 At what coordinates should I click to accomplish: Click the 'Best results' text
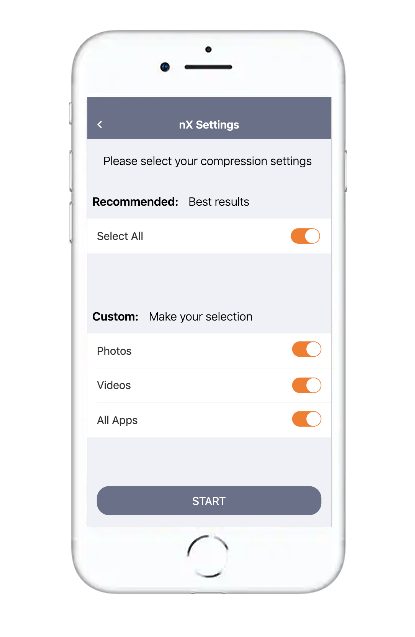tap(218, 202)
